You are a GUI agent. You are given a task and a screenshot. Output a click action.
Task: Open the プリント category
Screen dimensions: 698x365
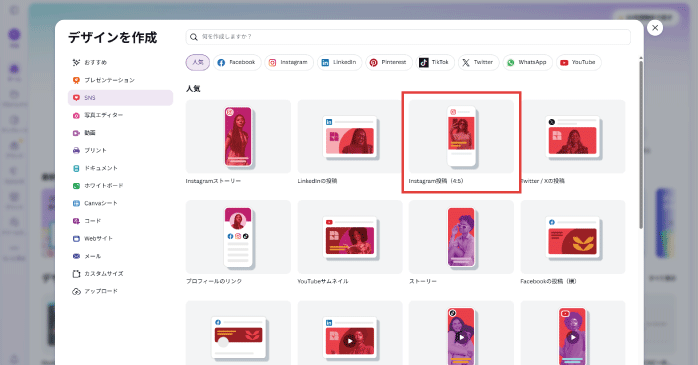tap(120, 150)
